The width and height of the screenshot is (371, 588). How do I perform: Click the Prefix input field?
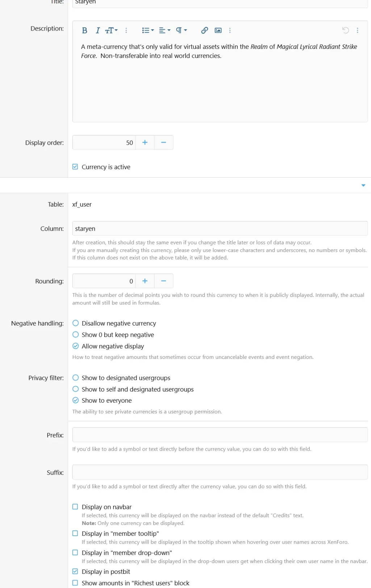pyautogui.click(x=220, y=435)
